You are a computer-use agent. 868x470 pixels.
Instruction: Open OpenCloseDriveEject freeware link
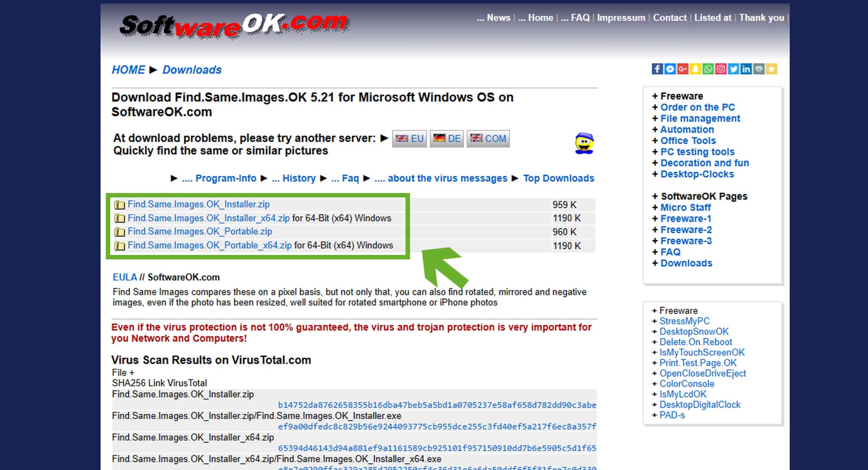point(703,373)
